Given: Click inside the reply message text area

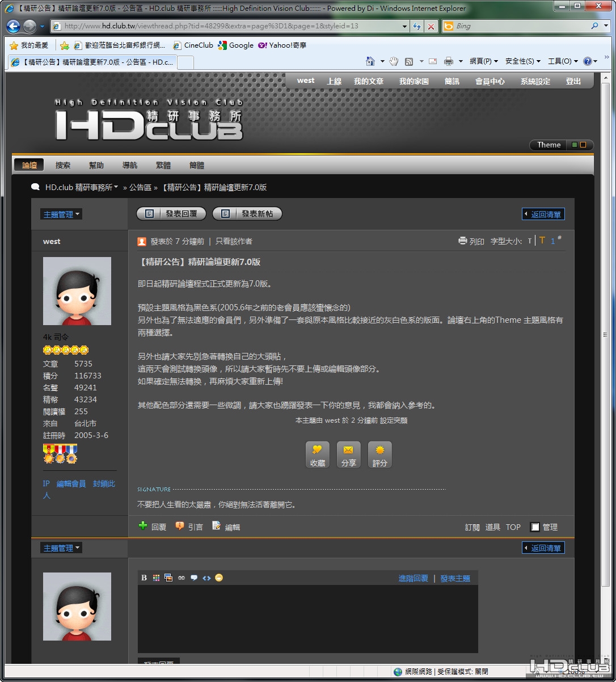Looking at the screenshot, I should pos(308,618).
